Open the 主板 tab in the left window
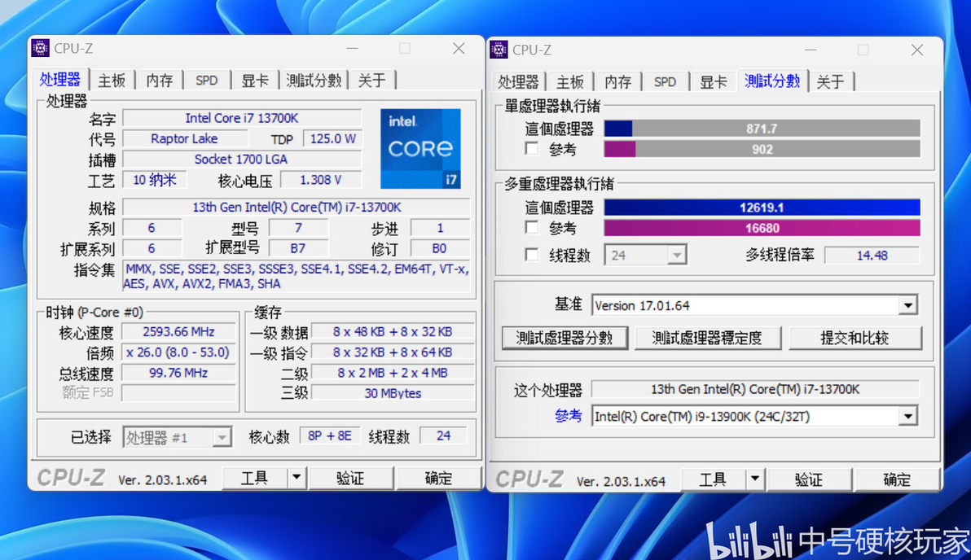Viewport: 971px width, 560px height. tap(112, 81)
